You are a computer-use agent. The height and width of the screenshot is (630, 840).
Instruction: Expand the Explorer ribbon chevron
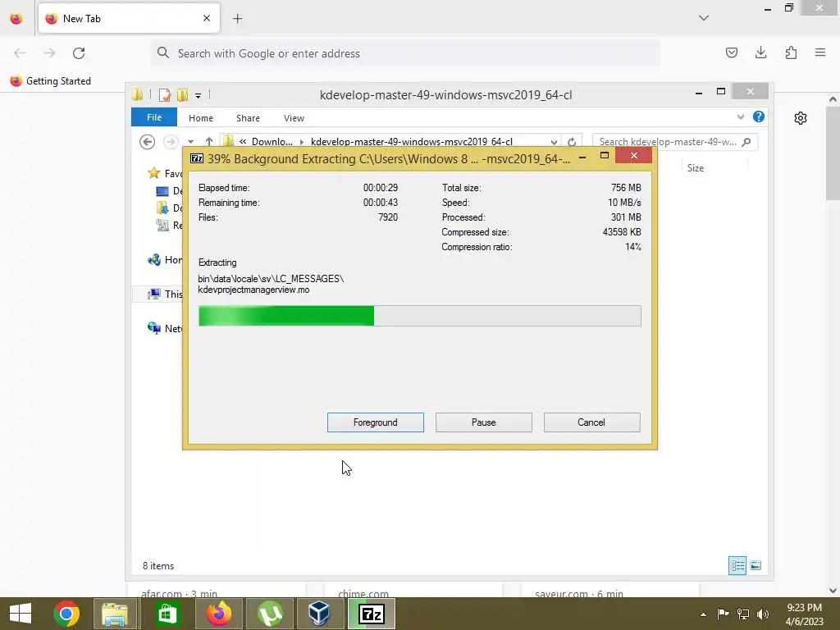[x=741, y=116]
